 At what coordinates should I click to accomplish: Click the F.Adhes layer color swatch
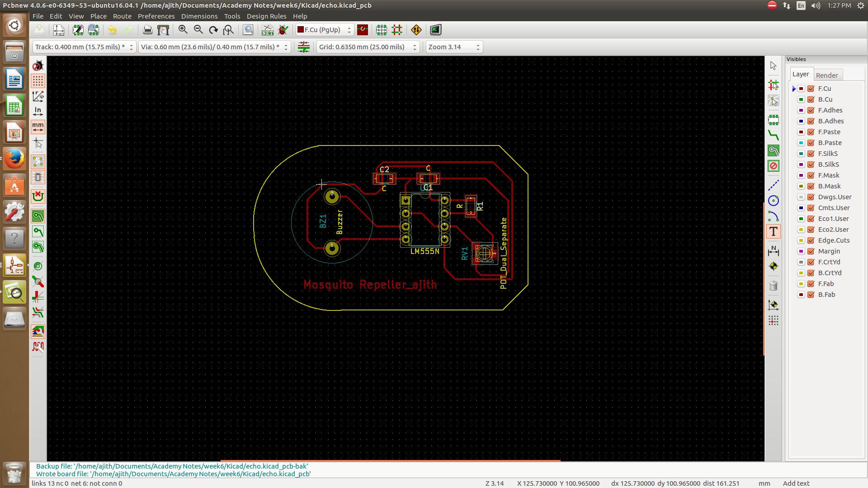tap(801, 110)
